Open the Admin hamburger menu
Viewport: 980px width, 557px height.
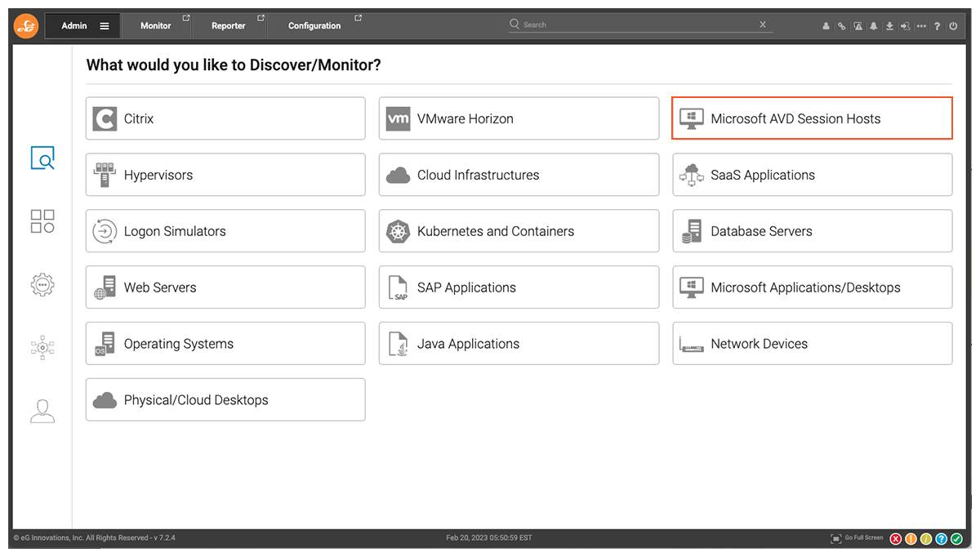pyautogui.click(x=105, y=26)
